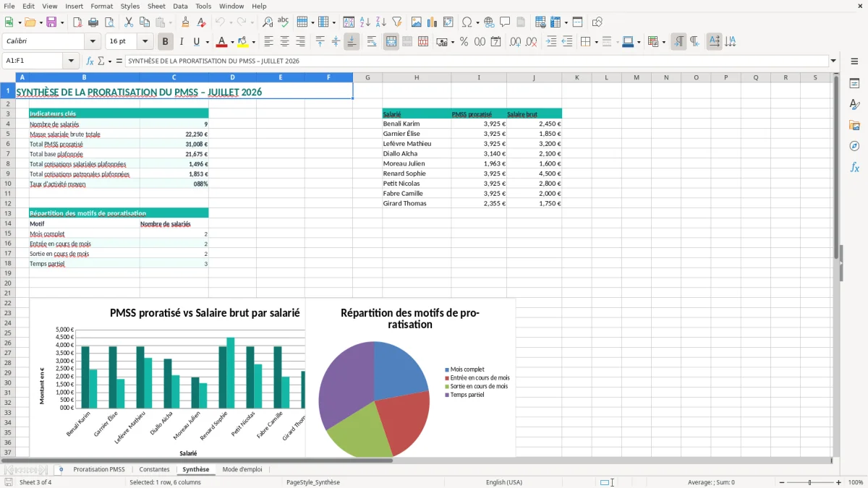
Task: Open font color dropdown arrow
Action: click(232, 42)
